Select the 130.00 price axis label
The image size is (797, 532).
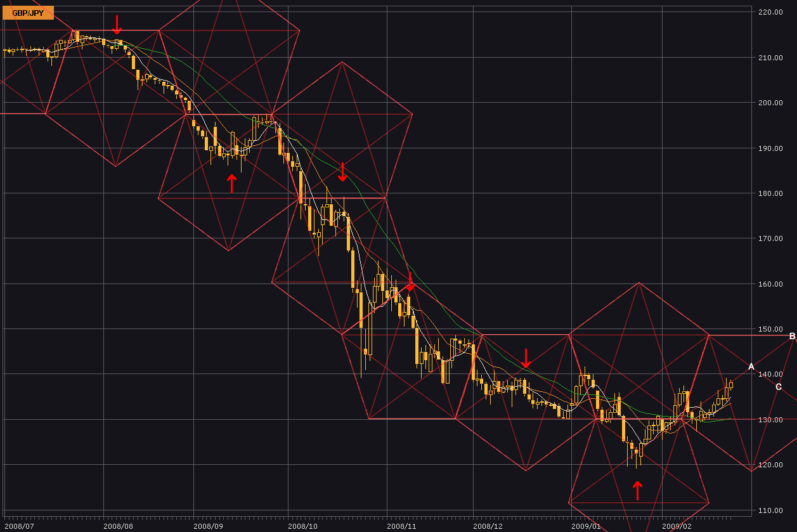click(x=770, y=420)
